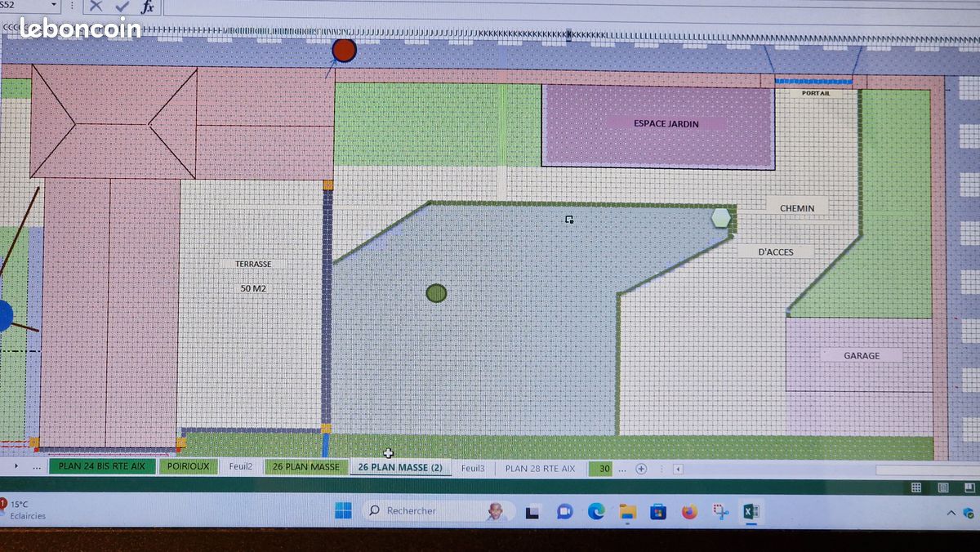
Task: Add a new sheet with plus icon
Action: [641, 469]
